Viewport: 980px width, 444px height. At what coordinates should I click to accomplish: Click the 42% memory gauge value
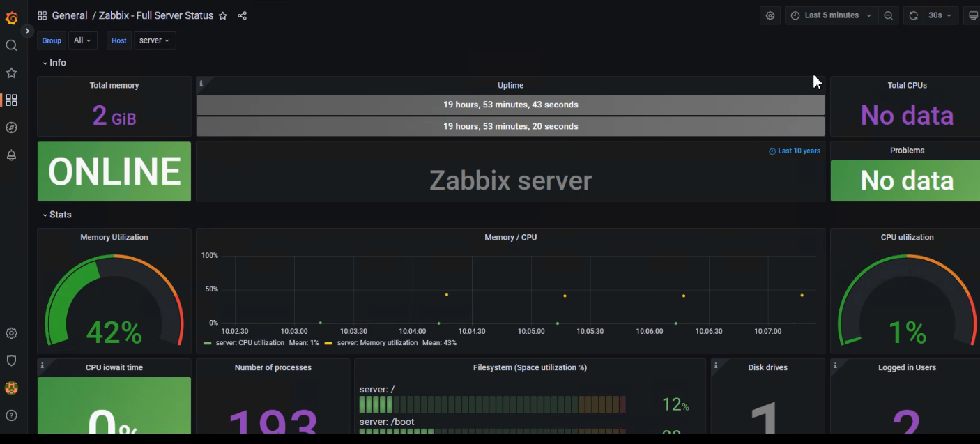tap(114, 332)
